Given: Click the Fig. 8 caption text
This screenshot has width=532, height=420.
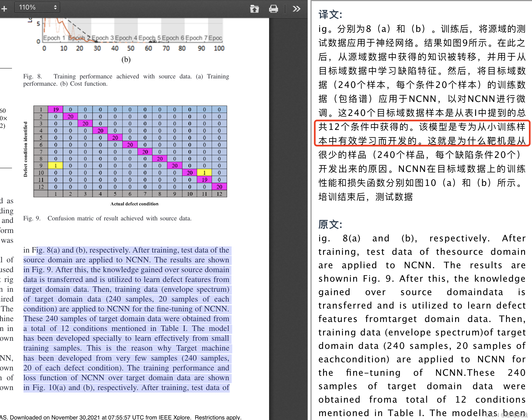Looking at the screenshot, I should click(126, 80).
